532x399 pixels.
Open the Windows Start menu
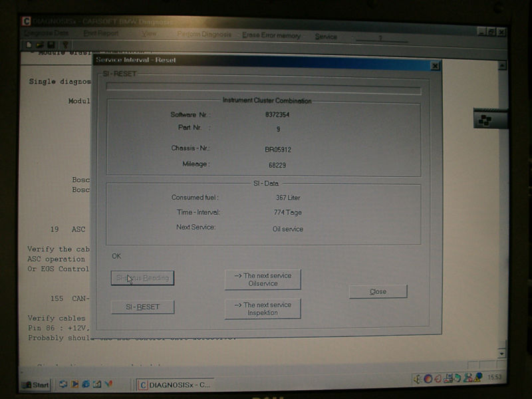(x=36, y=384)
